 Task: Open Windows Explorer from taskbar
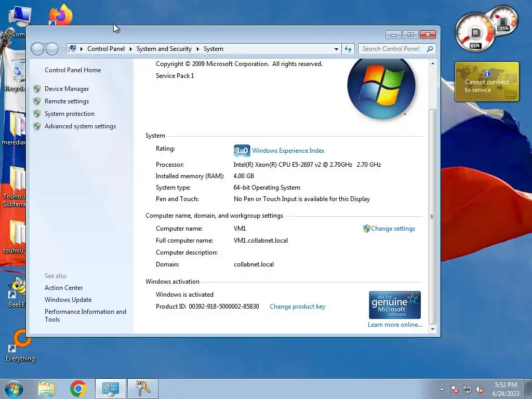point(46,389)
